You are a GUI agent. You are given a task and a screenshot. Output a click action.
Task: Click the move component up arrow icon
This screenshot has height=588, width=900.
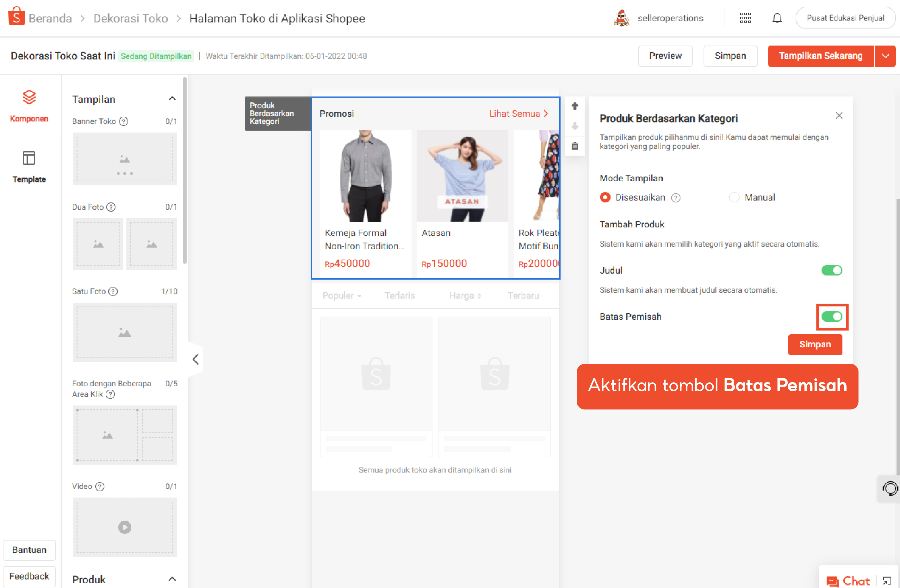[x=575, y=106]
